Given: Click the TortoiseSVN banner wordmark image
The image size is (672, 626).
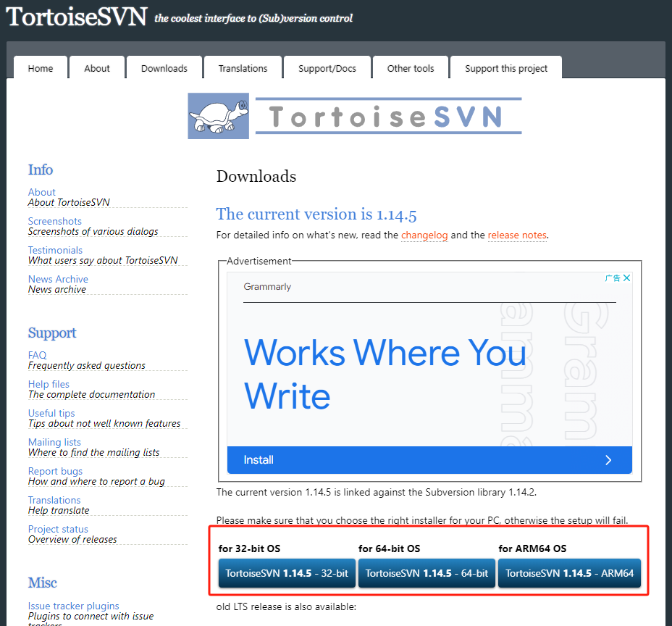Looking at the screenshot, I should (x=388, y=116).
